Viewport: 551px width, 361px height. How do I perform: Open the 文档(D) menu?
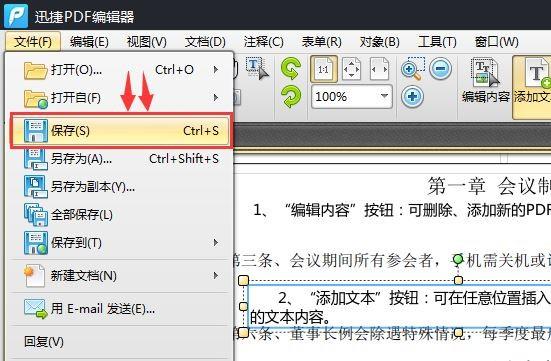pyautogui.click(x=205, y=42)
